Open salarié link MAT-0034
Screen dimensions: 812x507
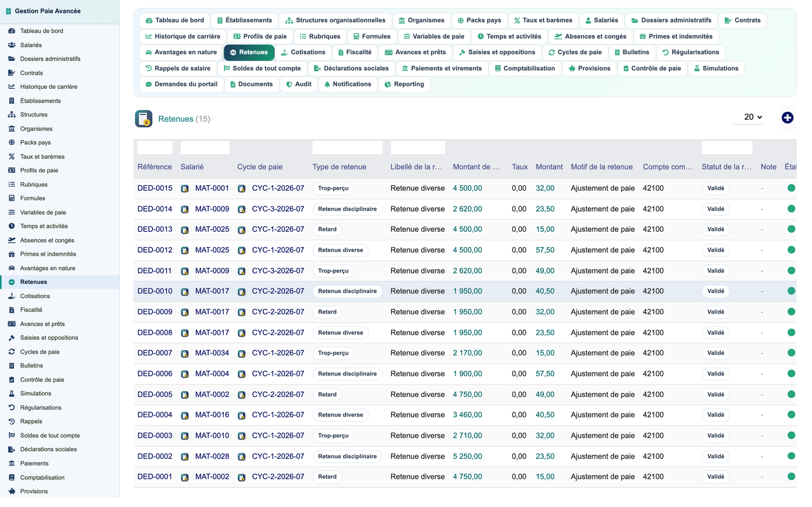(x=212, y=353)
